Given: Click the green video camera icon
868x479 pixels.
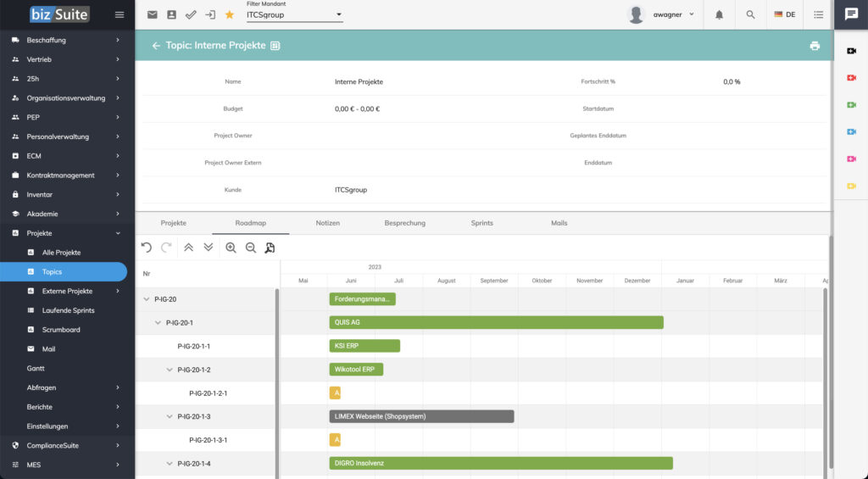Looking at the screenshot, I should point(851,104).
